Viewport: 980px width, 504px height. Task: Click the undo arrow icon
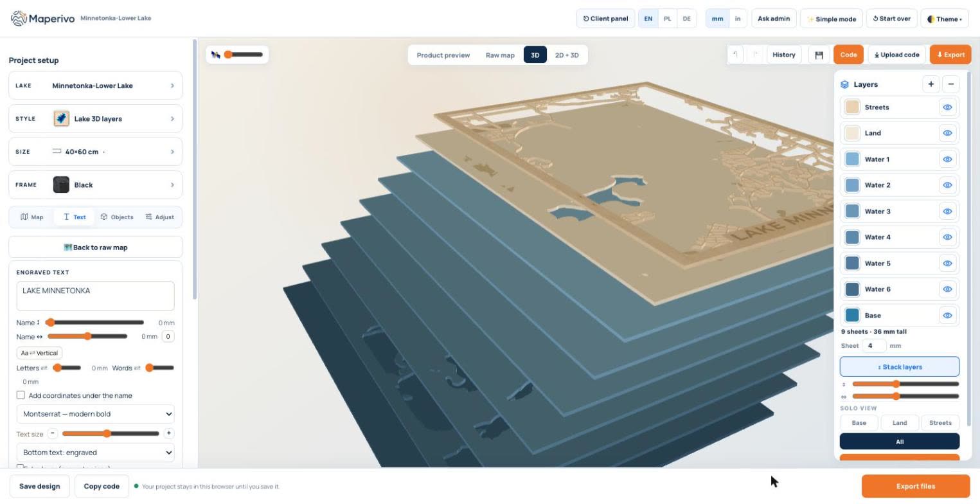(x=735, y=55)
